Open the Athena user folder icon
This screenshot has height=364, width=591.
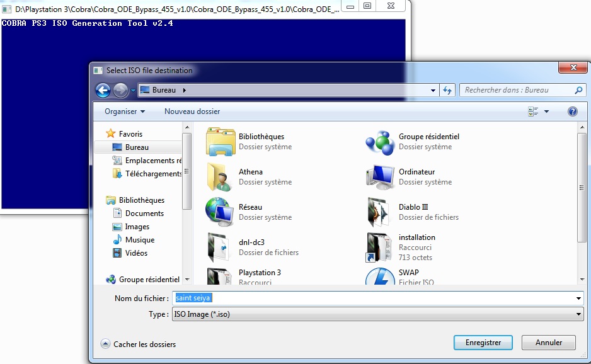click(221, 177)
